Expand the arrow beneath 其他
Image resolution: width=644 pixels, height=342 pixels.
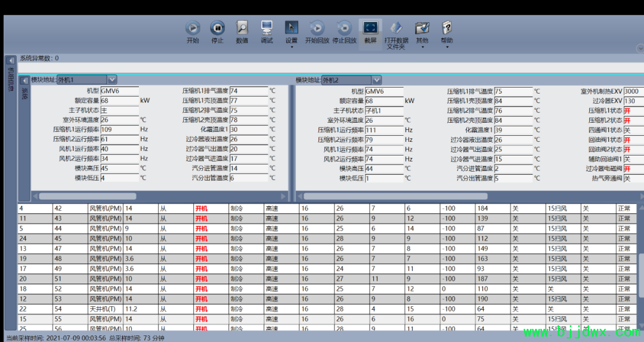[422, 47]
